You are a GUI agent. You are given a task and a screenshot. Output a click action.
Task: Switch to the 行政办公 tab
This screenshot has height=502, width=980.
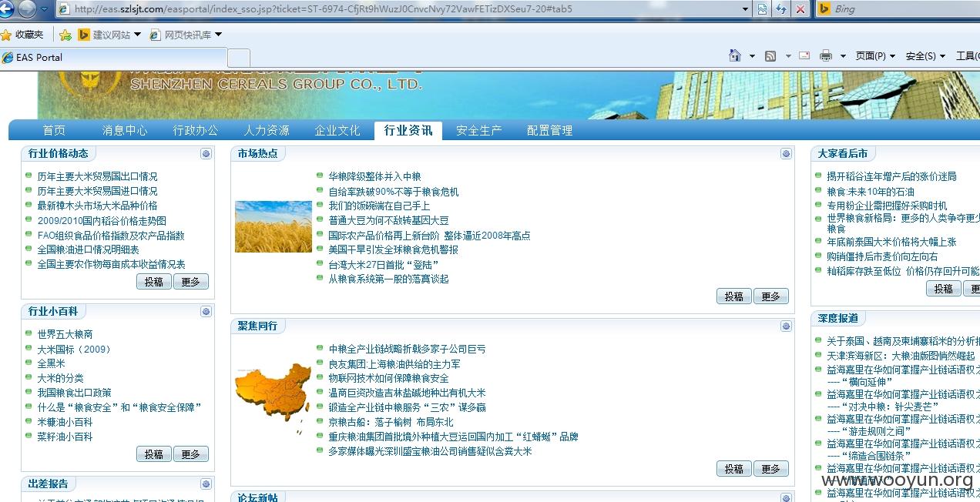(196, 130)
